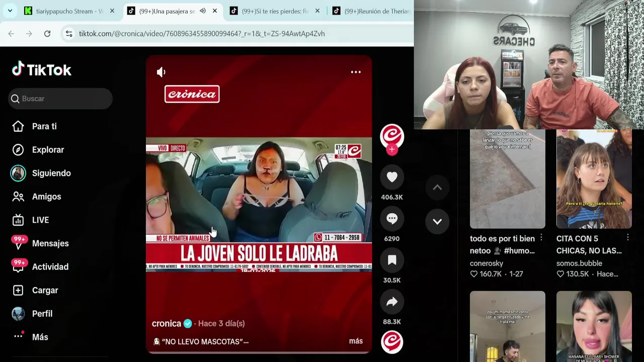Expand video description with más
Viewport: 644px width, 362px height.
tap(356, 341)
